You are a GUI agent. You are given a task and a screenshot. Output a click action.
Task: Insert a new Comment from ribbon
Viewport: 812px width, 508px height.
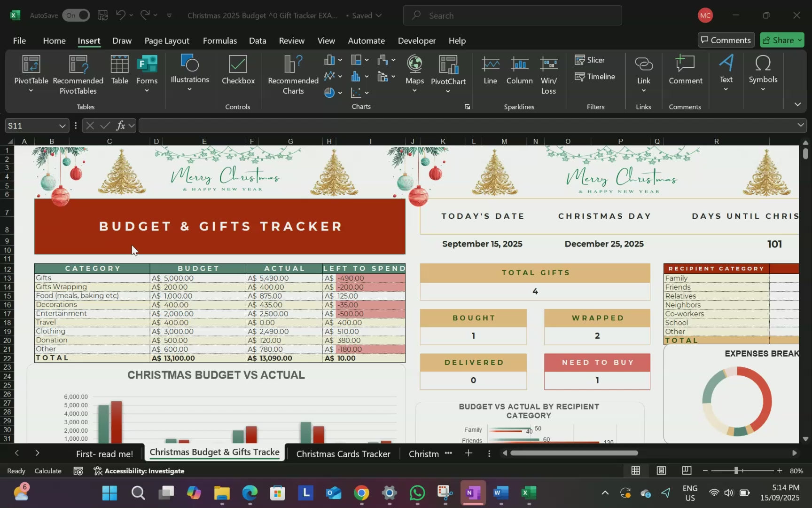coord(685,70)
